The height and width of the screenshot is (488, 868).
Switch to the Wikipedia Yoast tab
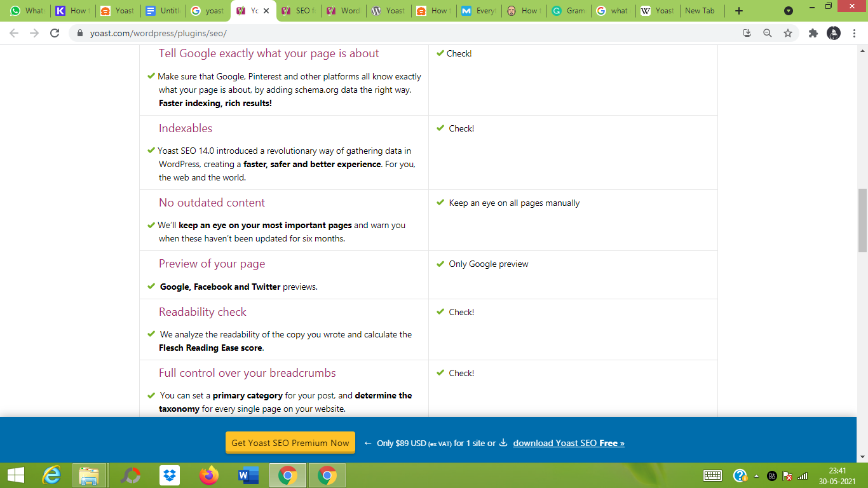click(659, 11)
